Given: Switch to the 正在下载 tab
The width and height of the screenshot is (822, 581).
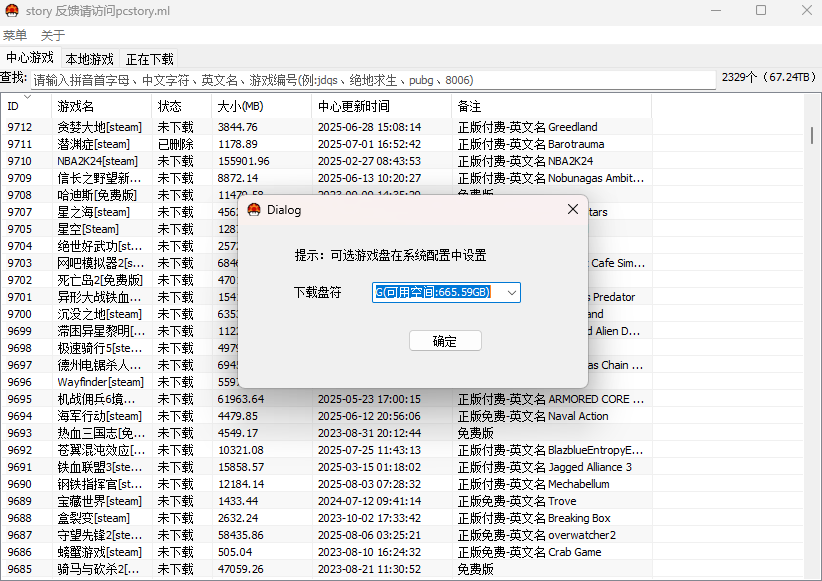Looking at the screenshot, I should (149, 59).
